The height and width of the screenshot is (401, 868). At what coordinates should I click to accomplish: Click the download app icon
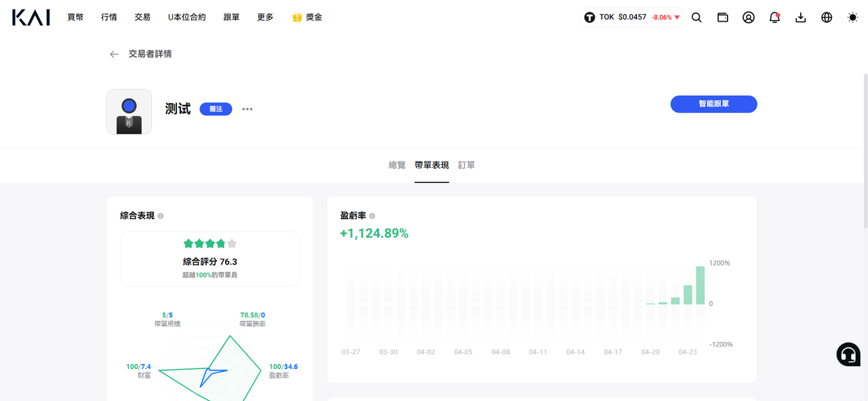[801, 18]
